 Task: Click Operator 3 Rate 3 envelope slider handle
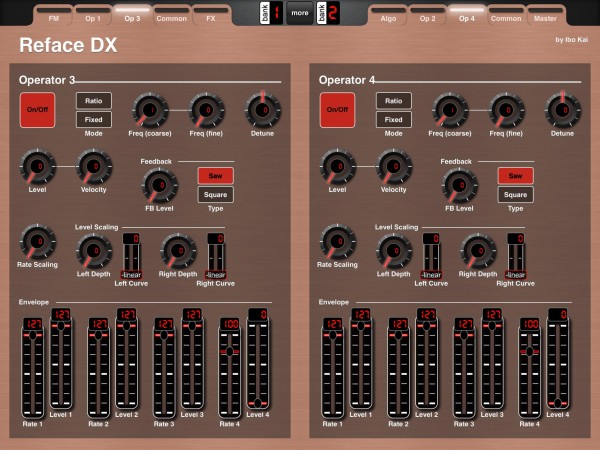pos(164,335)
